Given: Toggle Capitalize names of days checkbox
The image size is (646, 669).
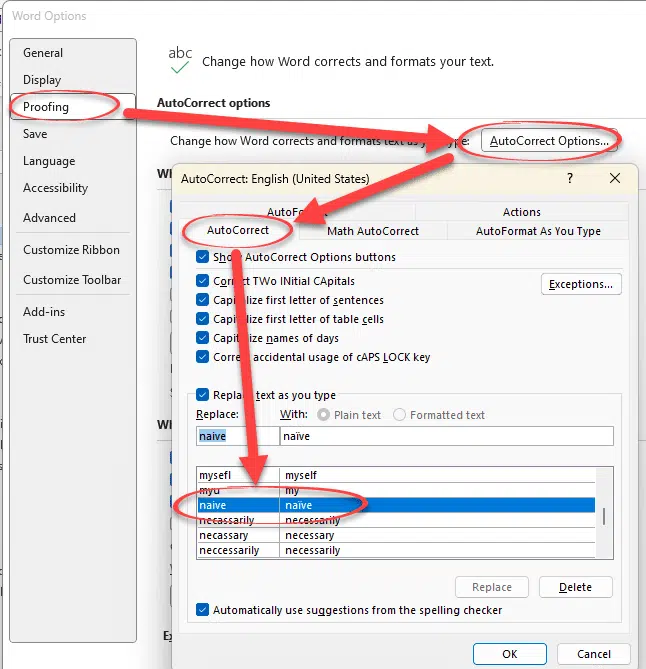Looking at the screenshot, I should (203, 337).
